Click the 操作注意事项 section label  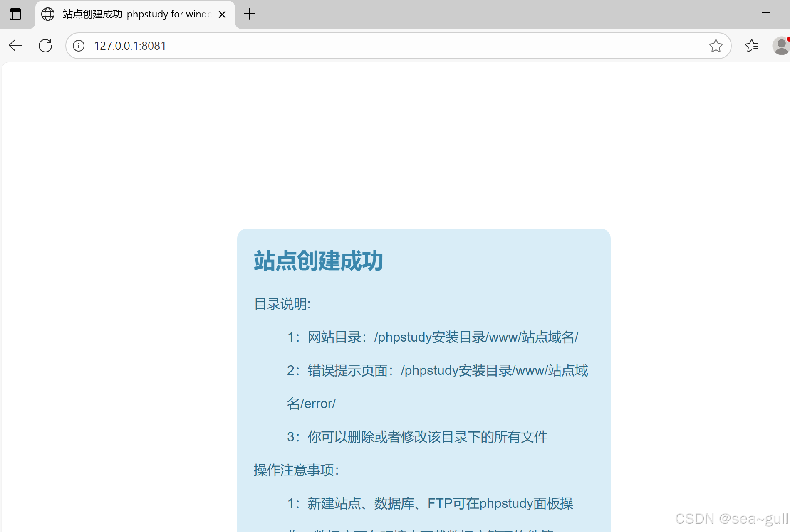(295, 470)
